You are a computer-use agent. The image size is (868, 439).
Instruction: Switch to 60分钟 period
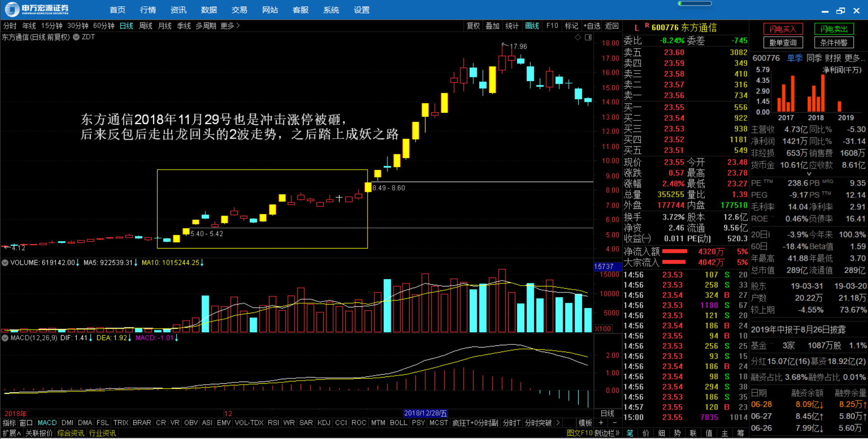tap(104, 26)
